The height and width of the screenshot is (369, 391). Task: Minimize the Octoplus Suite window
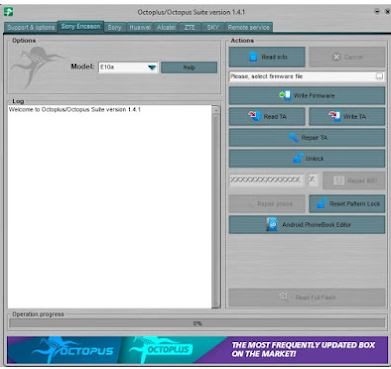point(377,12)
